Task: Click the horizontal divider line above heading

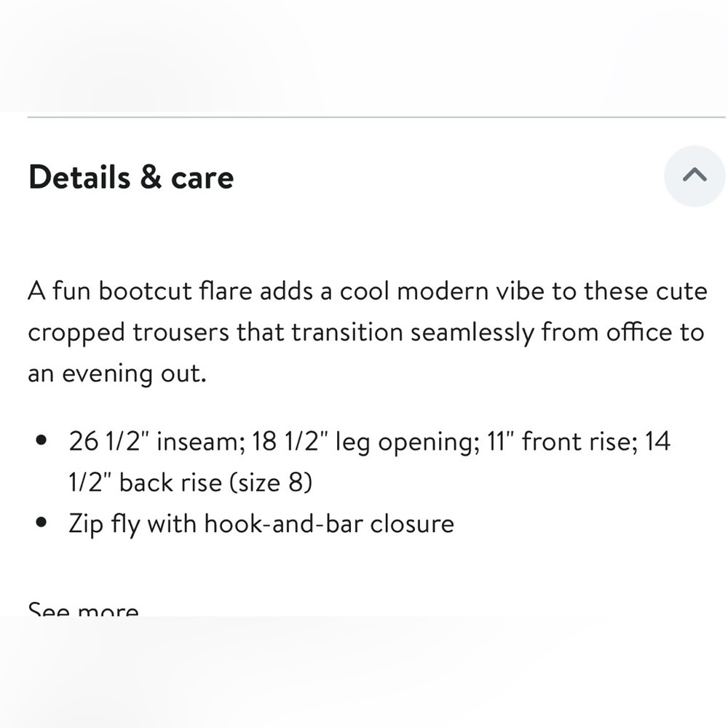Action: point(376,117)
